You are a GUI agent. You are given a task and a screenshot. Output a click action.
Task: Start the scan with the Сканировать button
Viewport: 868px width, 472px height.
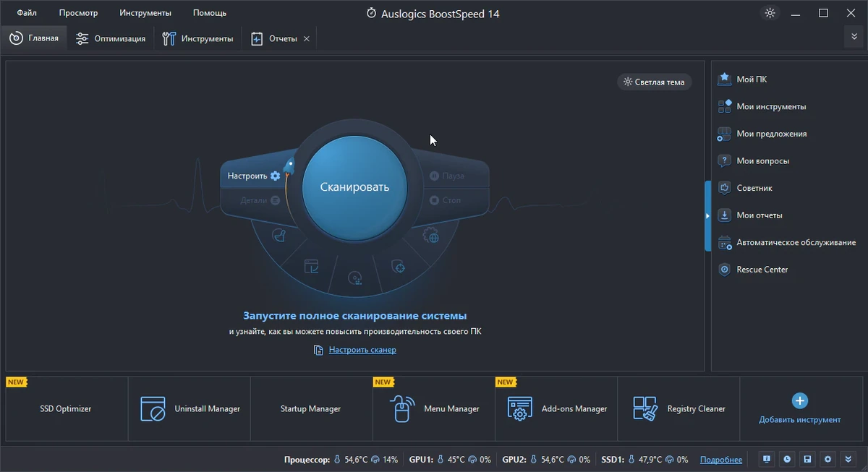[354, 186]
